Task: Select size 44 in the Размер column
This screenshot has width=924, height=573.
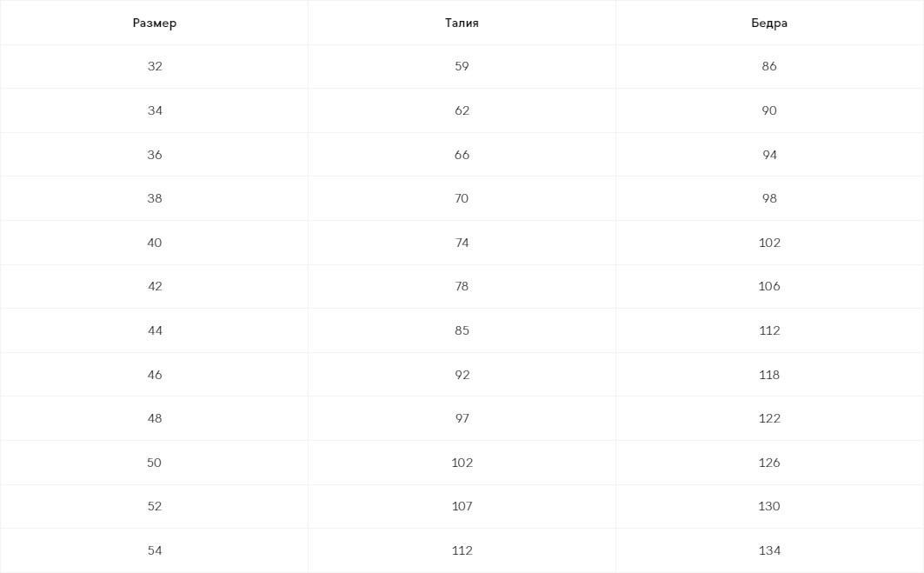Action: pyautogui.click(x=155, y=330)
